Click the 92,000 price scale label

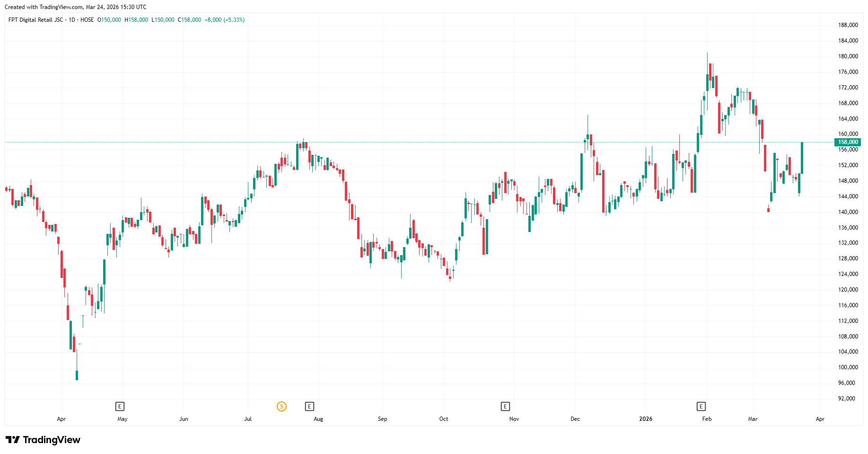tap(846, 399)
